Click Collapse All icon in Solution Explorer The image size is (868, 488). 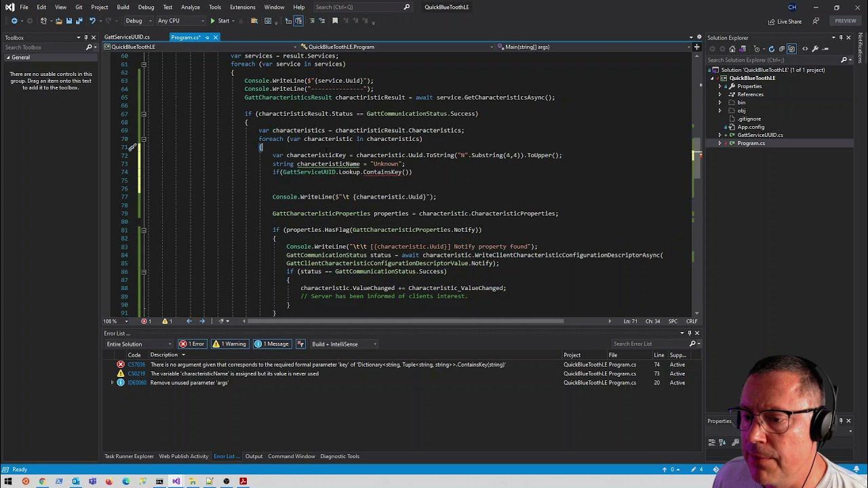(781, 49)
